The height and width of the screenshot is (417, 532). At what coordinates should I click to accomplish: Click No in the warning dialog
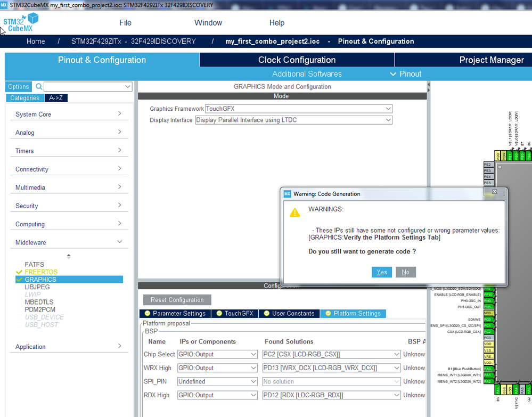point(405,272)
